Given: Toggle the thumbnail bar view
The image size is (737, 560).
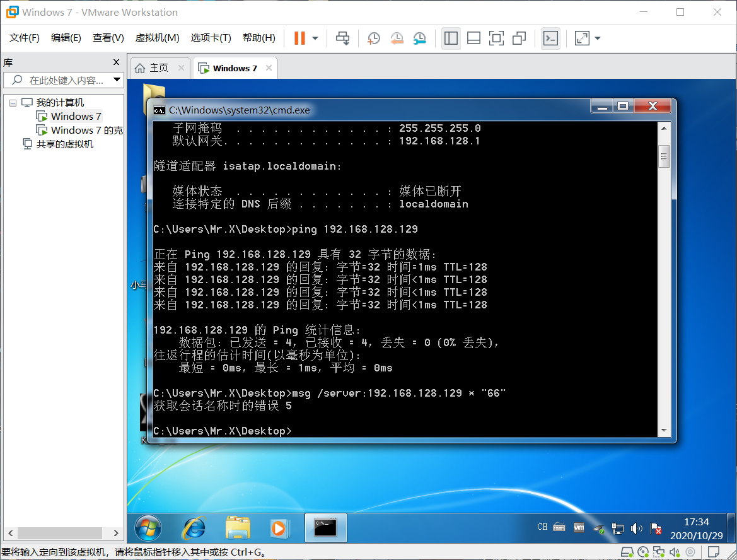Looking at the screenshot, I should pos(474,38).
